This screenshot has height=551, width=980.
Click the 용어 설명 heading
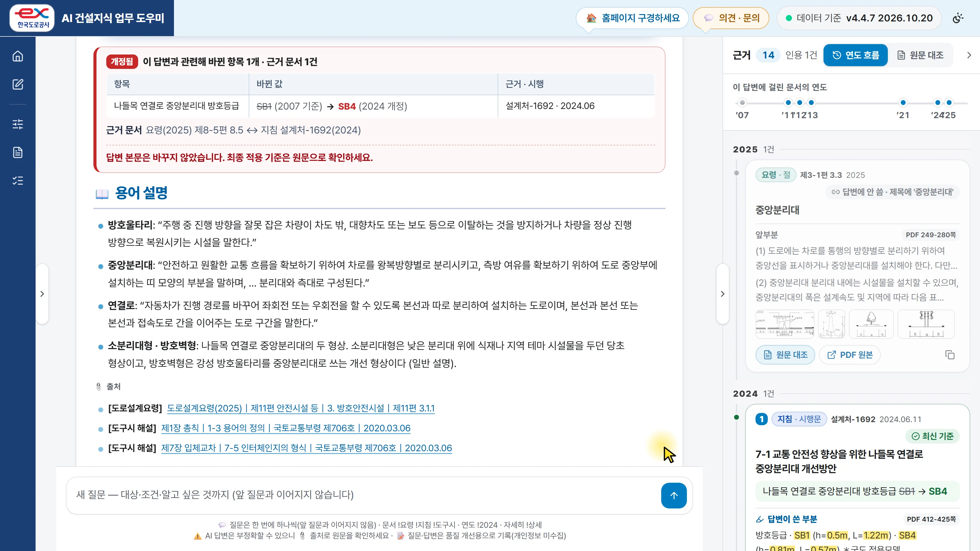141,193
